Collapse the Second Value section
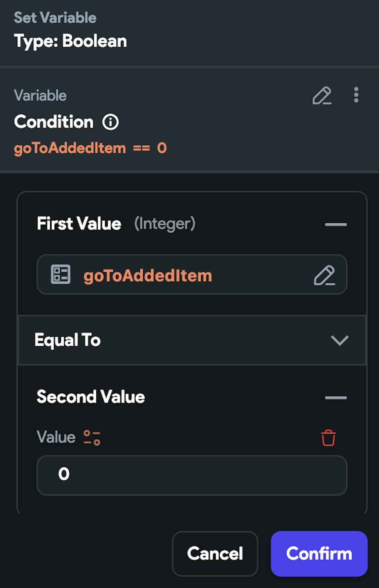The image size is (379, 588). 335,398
